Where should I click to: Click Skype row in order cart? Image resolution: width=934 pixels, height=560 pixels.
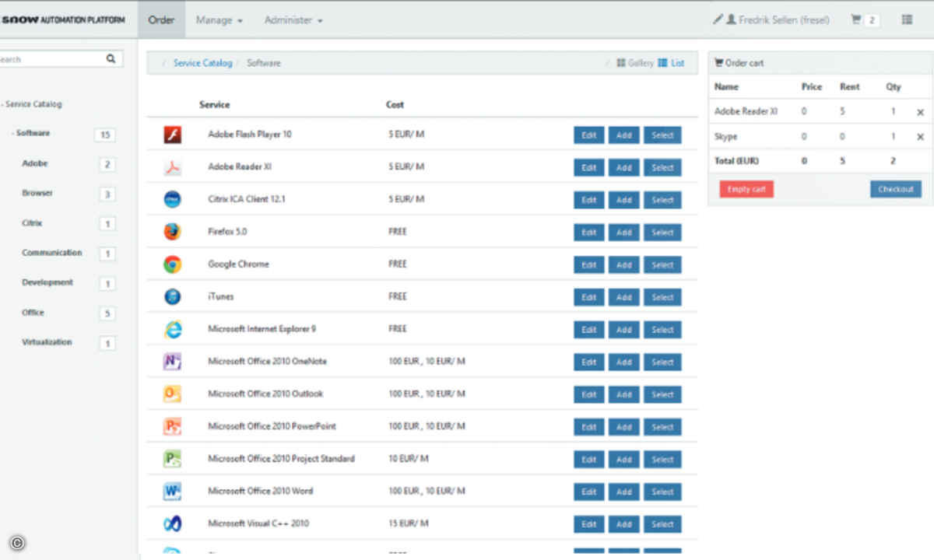pyautogui.click(x=820, y=137)
